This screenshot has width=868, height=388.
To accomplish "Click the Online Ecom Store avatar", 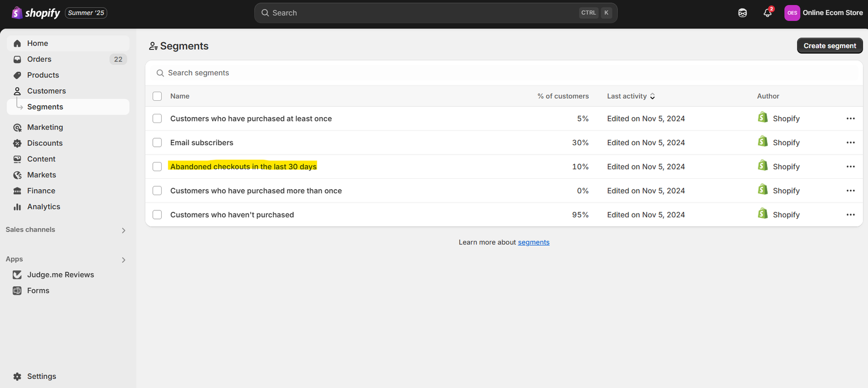I will click(792, 13).
